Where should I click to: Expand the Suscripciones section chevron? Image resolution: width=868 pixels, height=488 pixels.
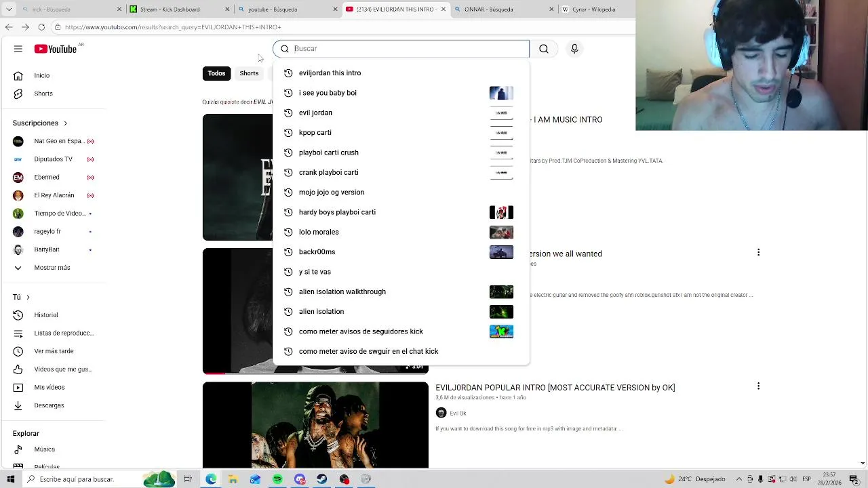tap(66, 123)
